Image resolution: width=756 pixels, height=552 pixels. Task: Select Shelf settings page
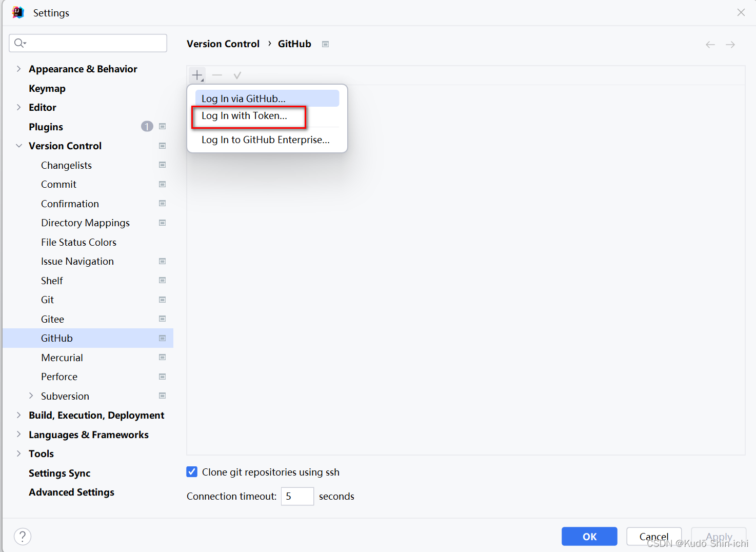[52, 281]
